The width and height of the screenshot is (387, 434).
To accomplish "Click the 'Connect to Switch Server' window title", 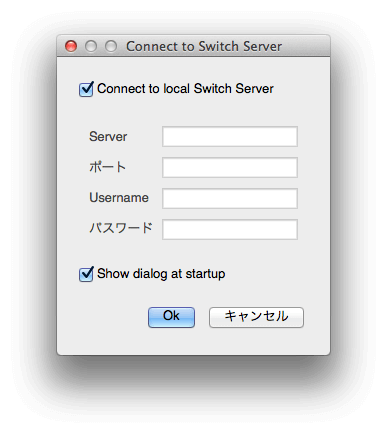I will [x=204, y=46].
